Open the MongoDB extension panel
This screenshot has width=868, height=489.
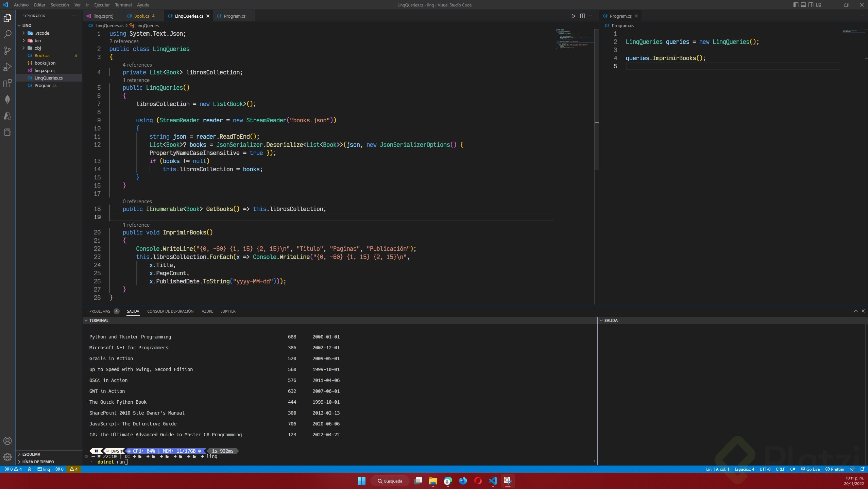pos(7,99)
